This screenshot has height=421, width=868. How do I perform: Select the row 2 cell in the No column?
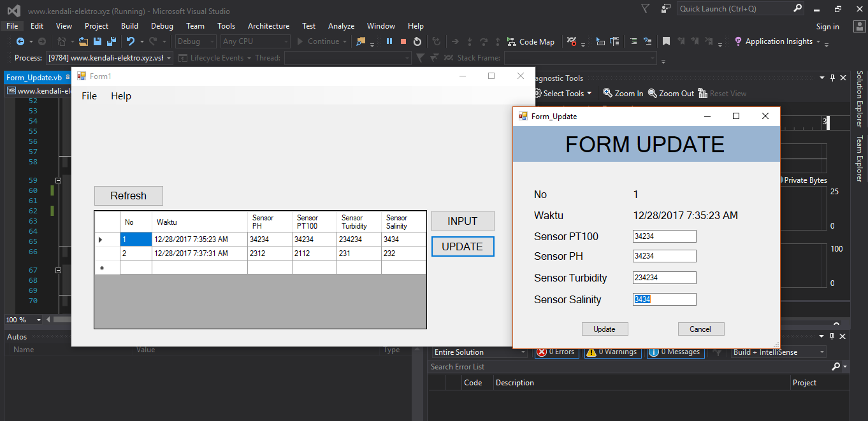tap(136, 253)
